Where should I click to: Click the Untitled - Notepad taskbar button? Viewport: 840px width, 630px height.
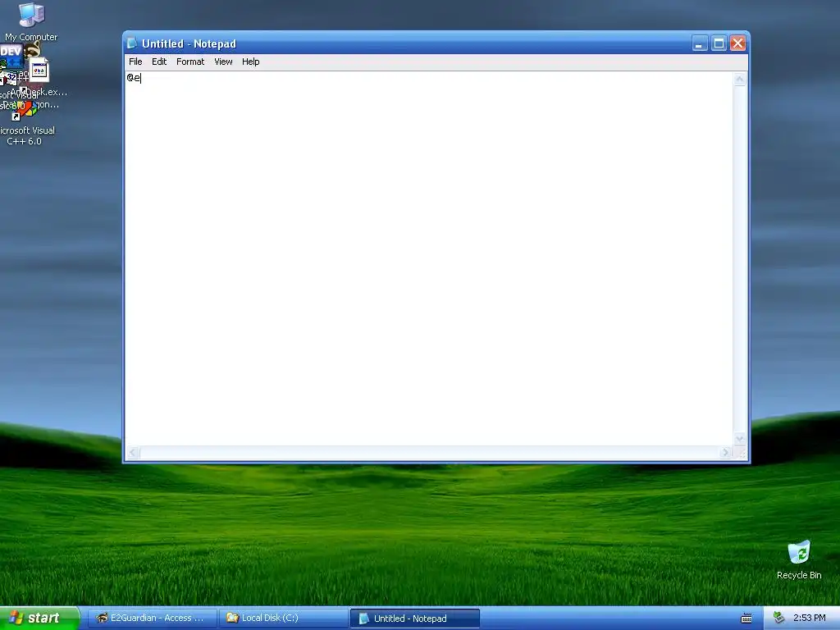point(415,619)
